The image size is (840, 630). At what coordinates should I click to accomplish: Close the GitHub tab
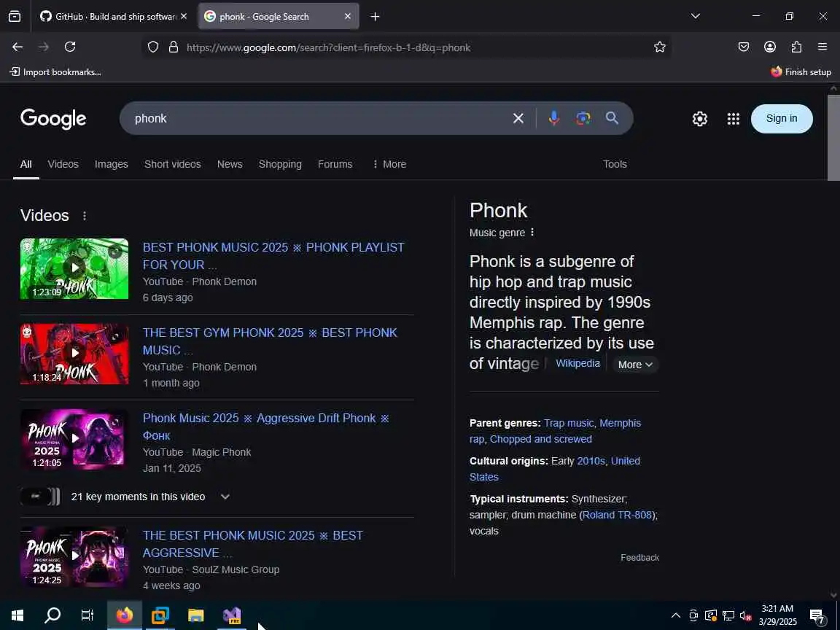point(184,17)
